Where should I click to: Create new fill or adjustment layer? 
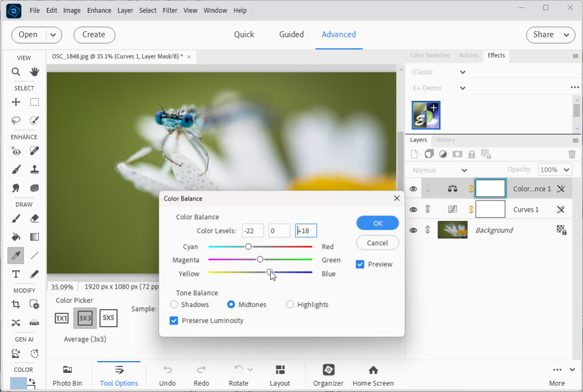443,154
